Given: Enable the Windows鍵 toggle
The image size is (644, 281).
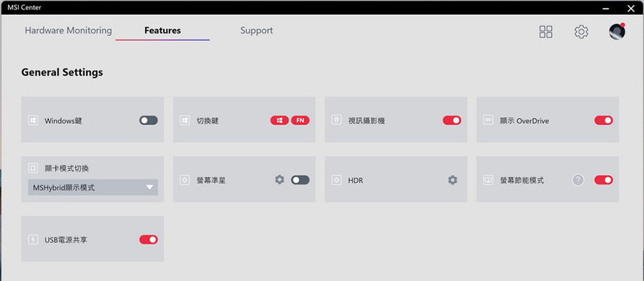Looking at the screenshot, I should click(x=148, y=120).
